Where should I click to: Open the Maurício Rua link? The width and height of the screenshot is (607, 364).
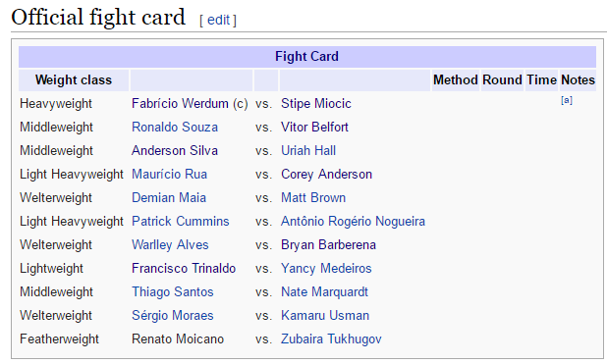[x=170, y=175]
